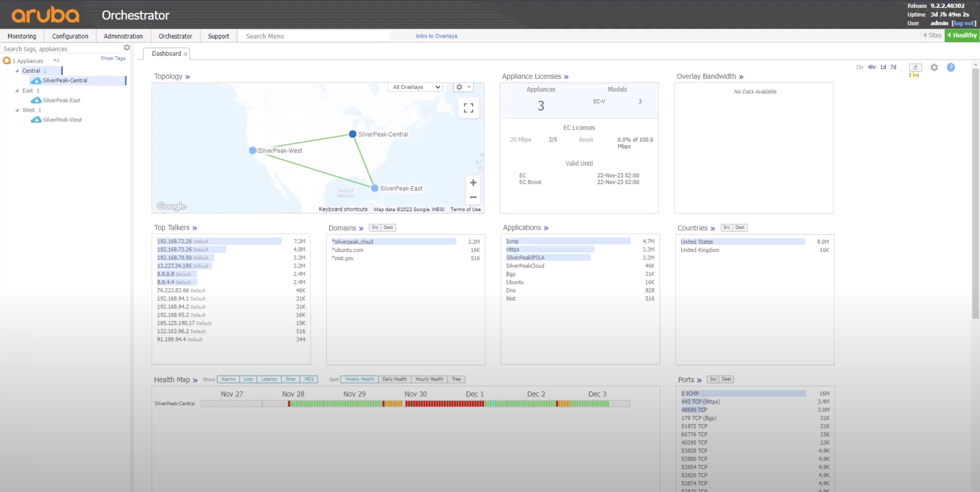Open topology map settings gear

459,87
